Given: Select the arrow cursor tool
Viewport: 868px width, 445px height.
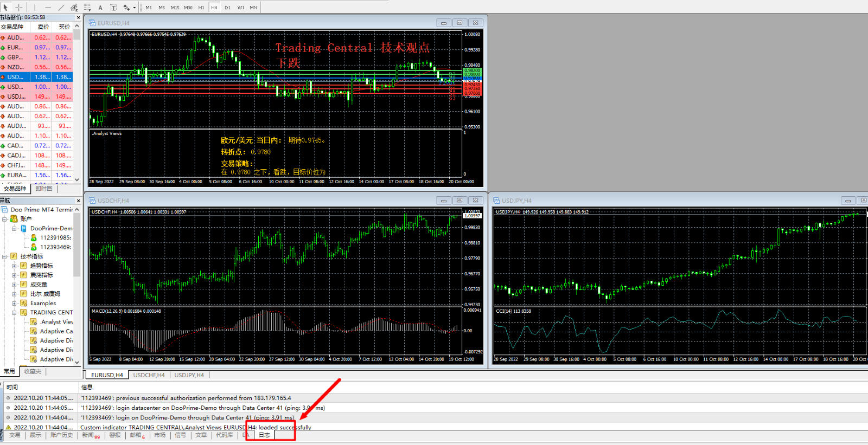Looking at the screenshot, I should (5, 8).
